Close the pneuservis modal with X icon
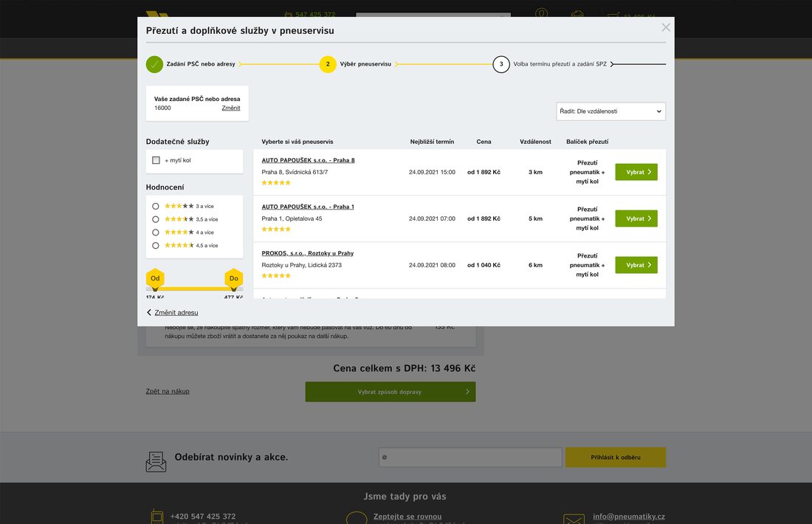812x524 pixels. point(666,27)
